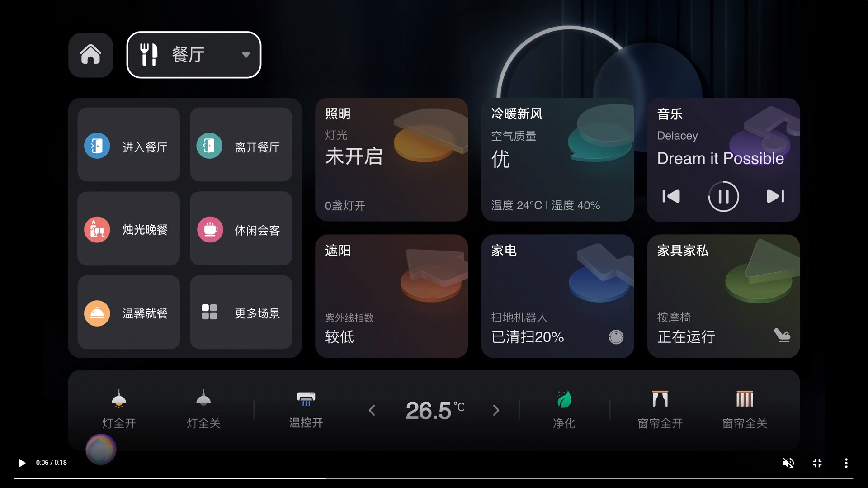The height and width of the screenshot is (488, 868).
Task: Start 净化 air purification leaf icon
Action: point(564,399)
